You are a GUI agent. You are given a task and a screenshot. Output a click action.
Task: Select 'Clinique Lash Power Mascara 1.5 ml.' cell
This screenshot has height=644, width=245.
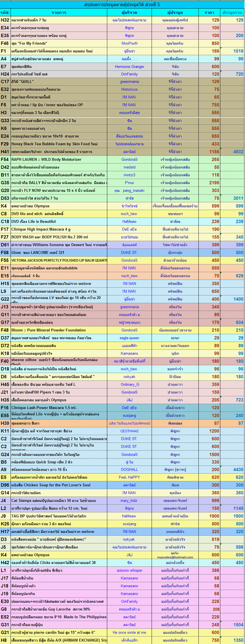[x=59, y=408]
